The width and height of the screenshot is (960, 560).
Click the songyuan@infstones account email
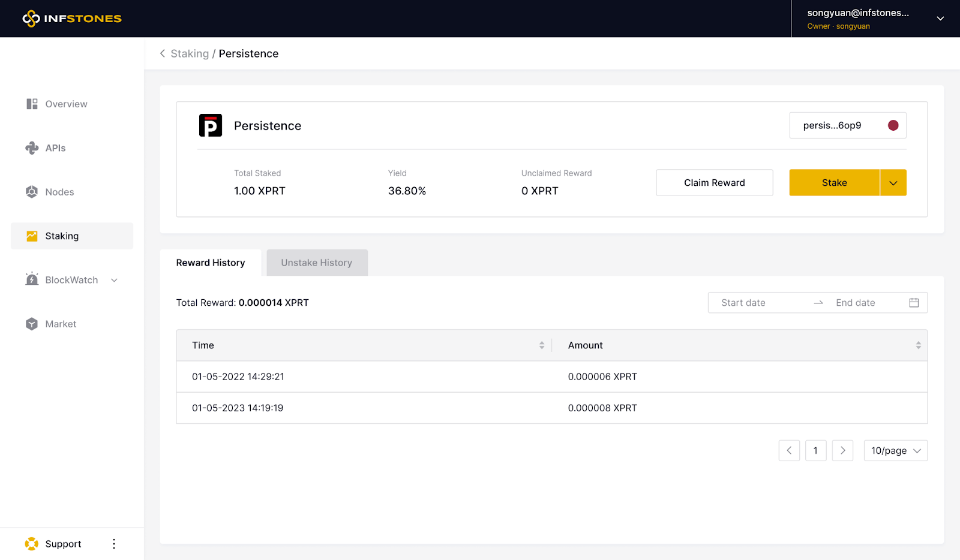(x=858, y=13)
